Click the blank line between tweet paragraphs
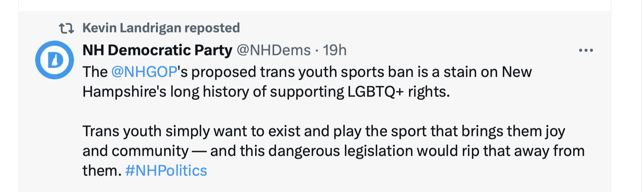This screenshot has width=644, height=192. (277, 111)
